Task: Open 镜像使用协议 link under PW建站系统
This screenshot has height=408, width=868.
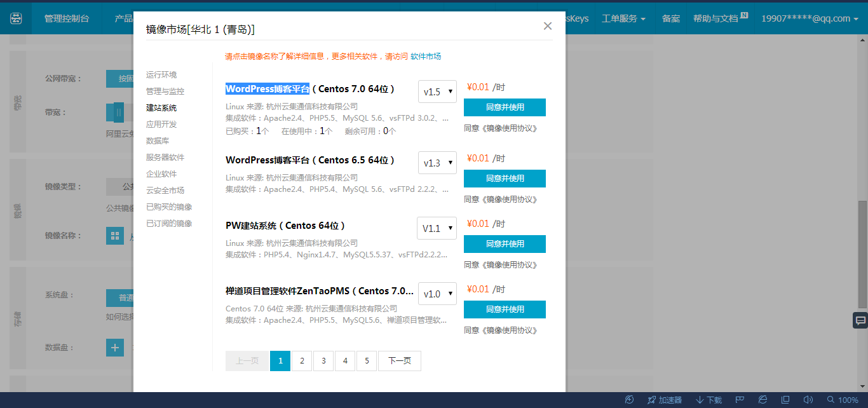Action: pos(510,265)
